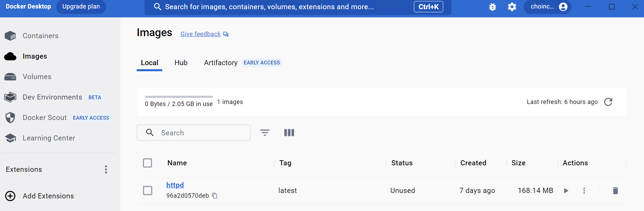Switch to the Hub tab
This screenshot has height=211, width=644.
[x=181, y=63]
